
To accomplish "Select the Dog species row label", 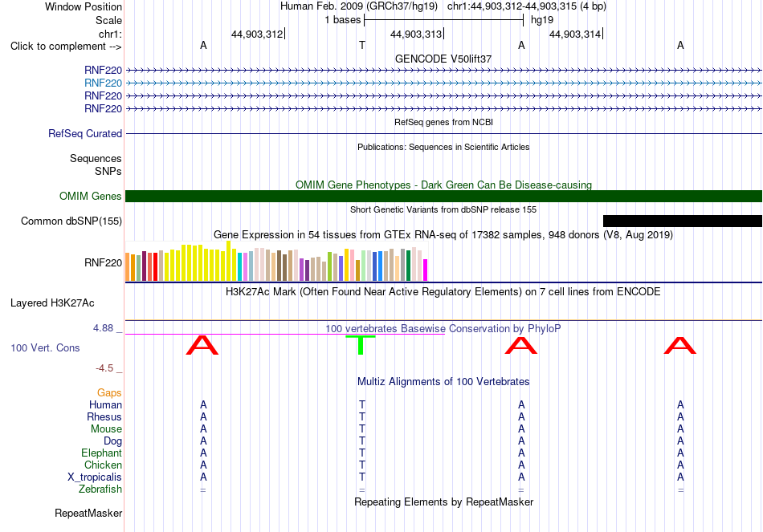I will pos(113,441).
